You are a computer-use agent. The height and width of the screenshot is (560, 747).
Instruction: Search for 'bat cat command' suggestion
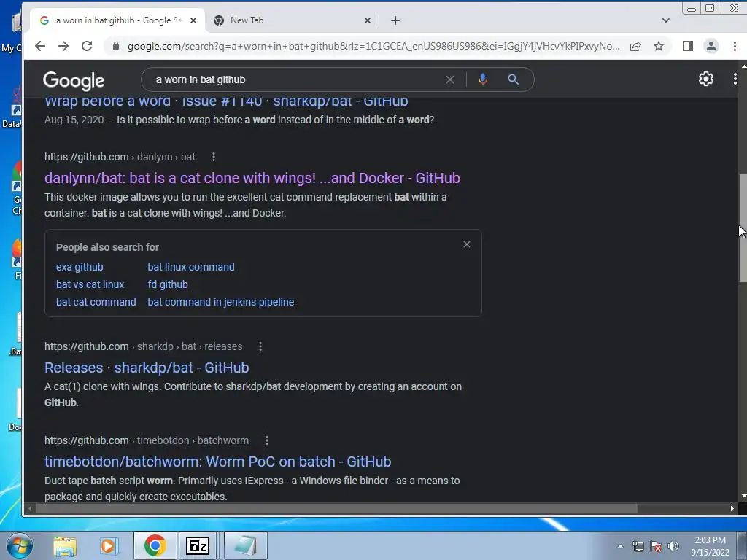[96, 302]
